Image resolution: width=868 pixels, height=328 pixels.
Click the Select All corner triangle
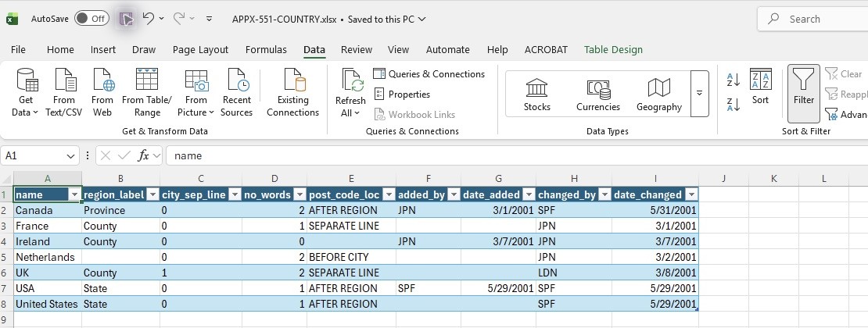coord(6,179)
